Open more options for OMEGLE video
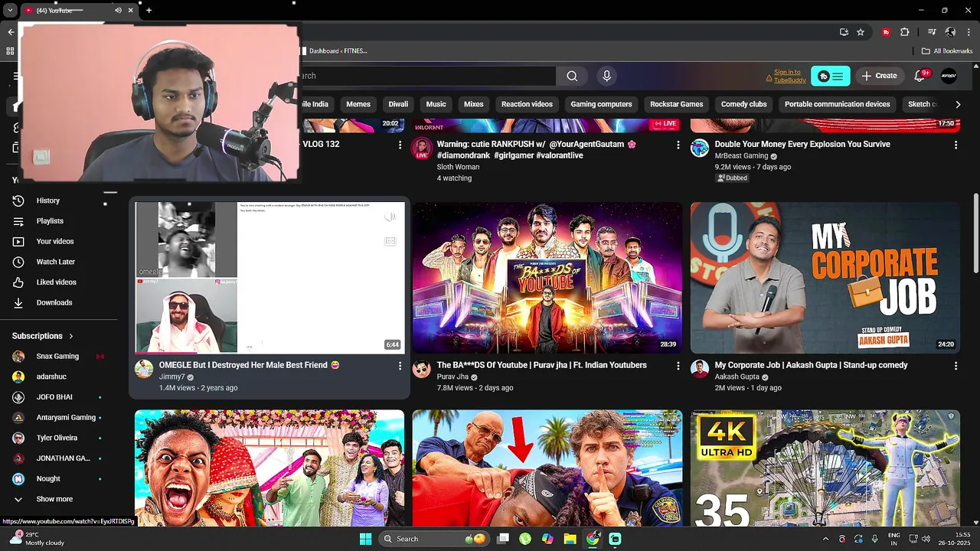The height and width of the screenshot is (551, 980). click(x=400, y=366)
